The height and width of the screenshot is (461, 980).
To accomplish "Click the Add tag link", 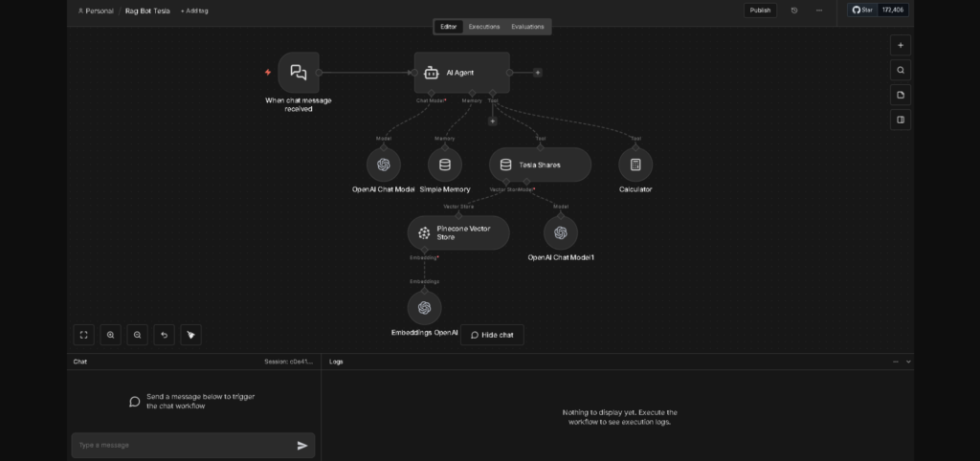I will coord(194,11).
